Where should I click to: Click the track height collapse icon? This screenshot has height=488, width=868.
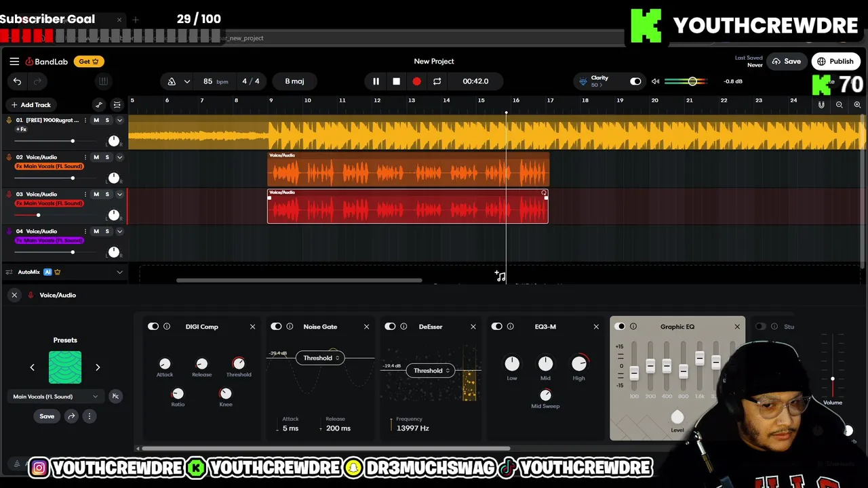point(117,105)
